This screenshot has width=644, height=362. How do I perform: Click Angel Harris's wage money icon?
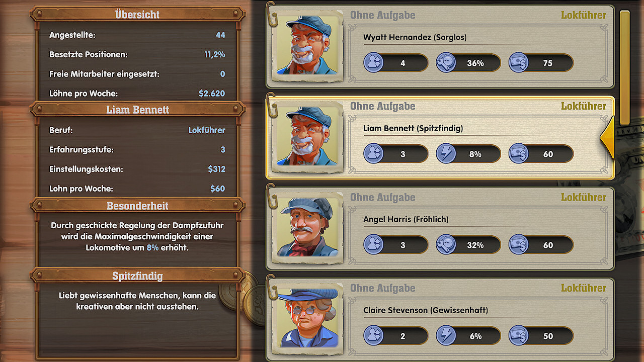pos(519,245)
